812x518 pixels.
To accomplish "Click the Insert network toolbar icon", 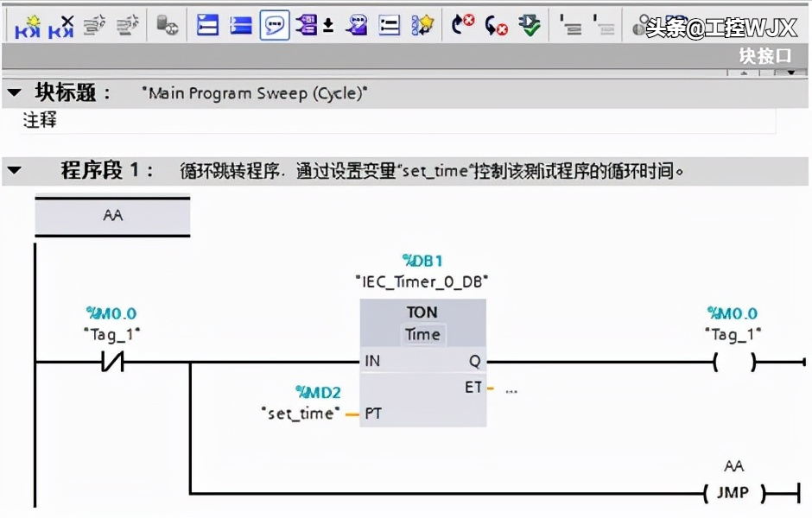I will (28, 26).
